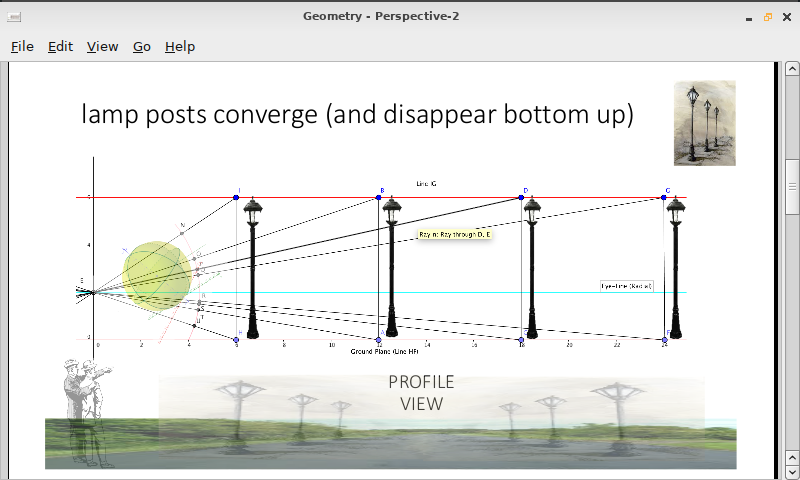Open the Edit menu
Screen dimensions: 800x480
coord(60,46)
